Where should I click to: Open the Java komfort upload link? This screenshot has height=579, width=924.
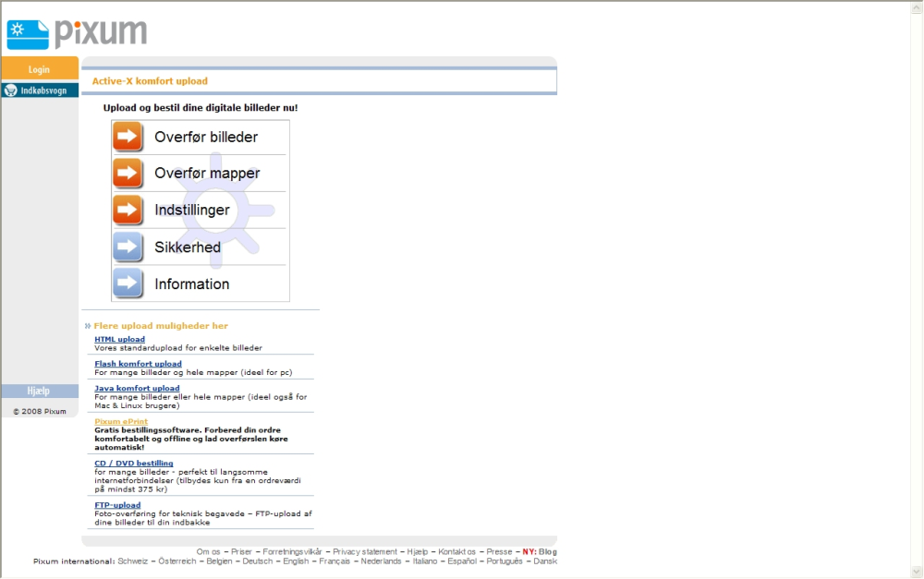137,388
